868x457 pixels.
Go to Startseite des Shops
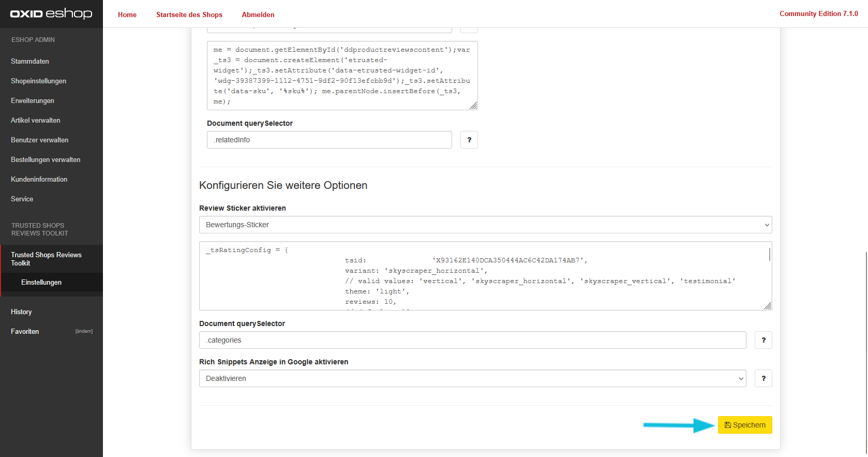[x=189, y=14]
